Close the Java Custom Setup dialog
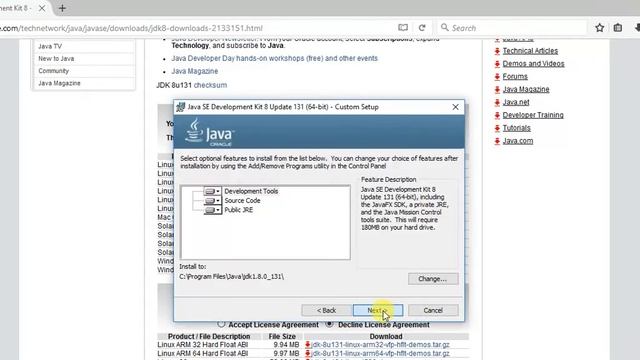 click(456, 107)
